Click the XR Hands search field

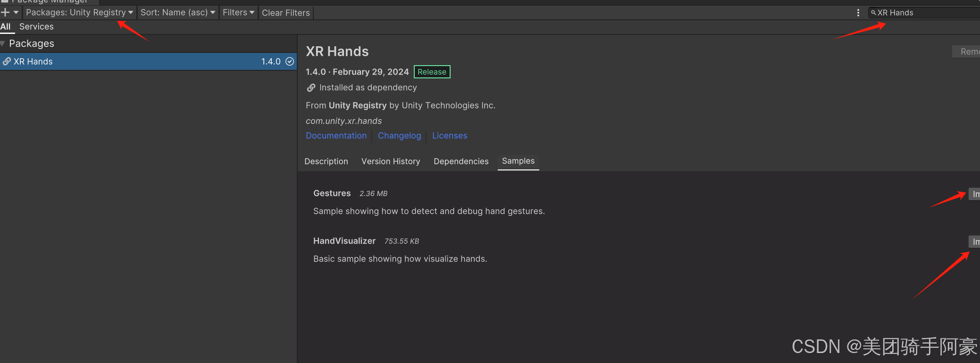924,13
